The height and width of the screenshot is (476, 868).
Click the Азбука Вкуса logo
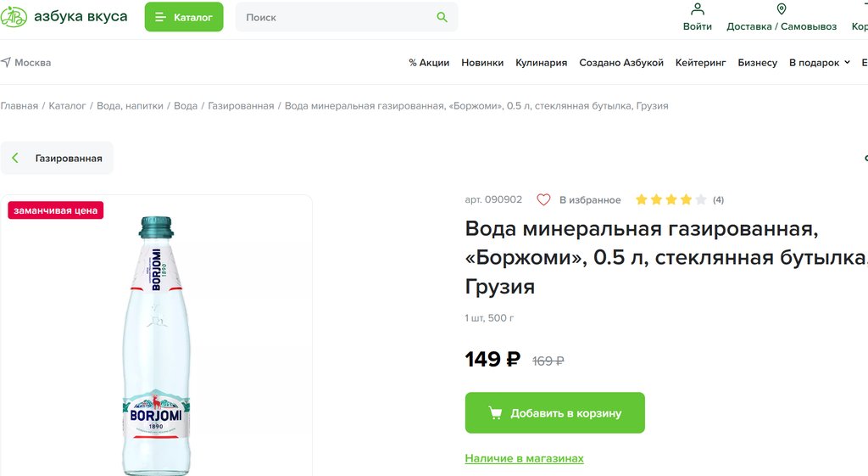coord(64,17)
